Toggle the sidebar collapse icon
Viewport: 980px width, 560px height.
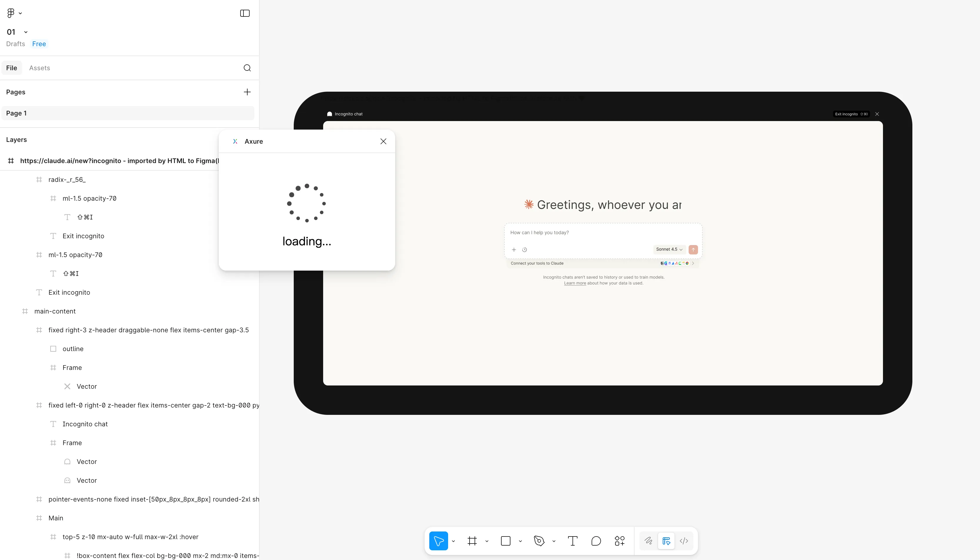click(245, 14)
